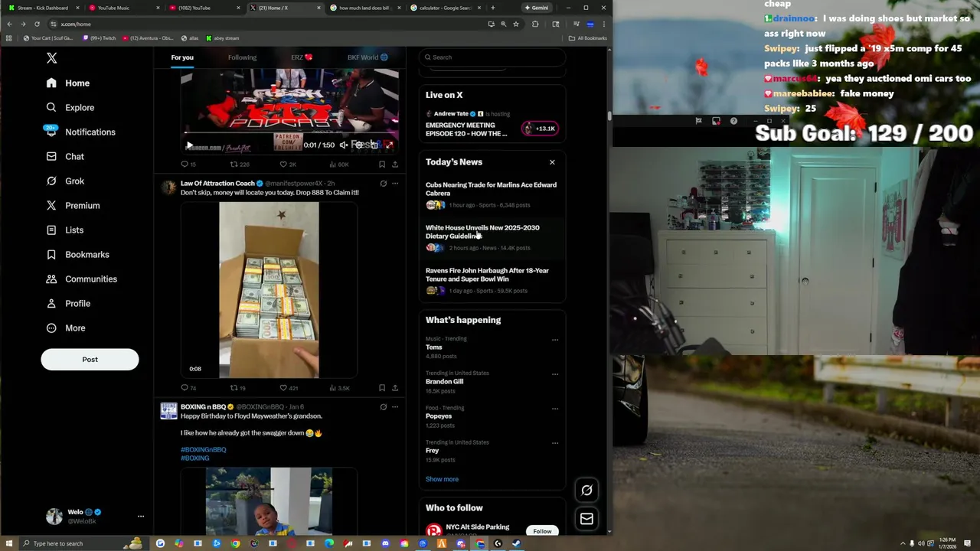Switch to the BKF World tab
This screenshot has height=551, width=980.
coord(367,57)
